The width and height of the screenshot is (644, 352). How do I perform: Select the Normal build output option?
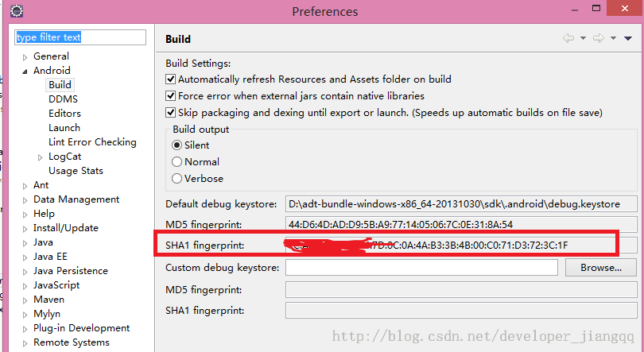pyautogui.click(x=177, y=162)
